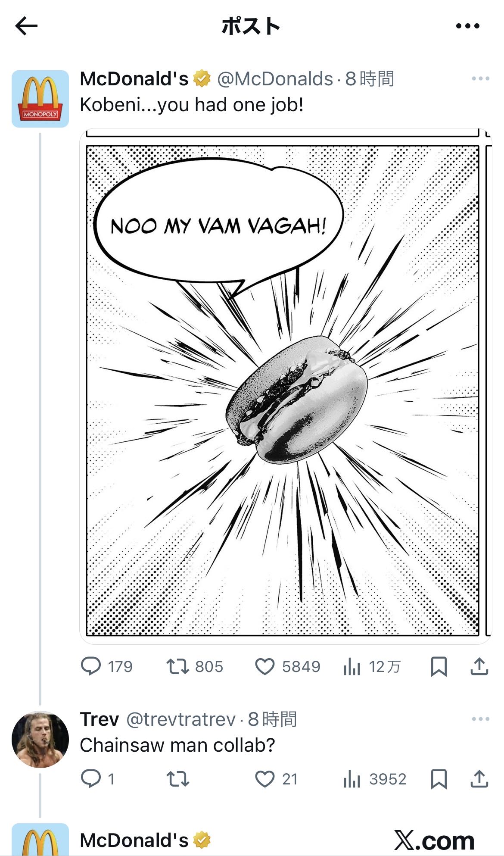Open the @trevtratrev handle link
Image resolution: width=504 pixels, height=856 pixels.
pos(181,719)
